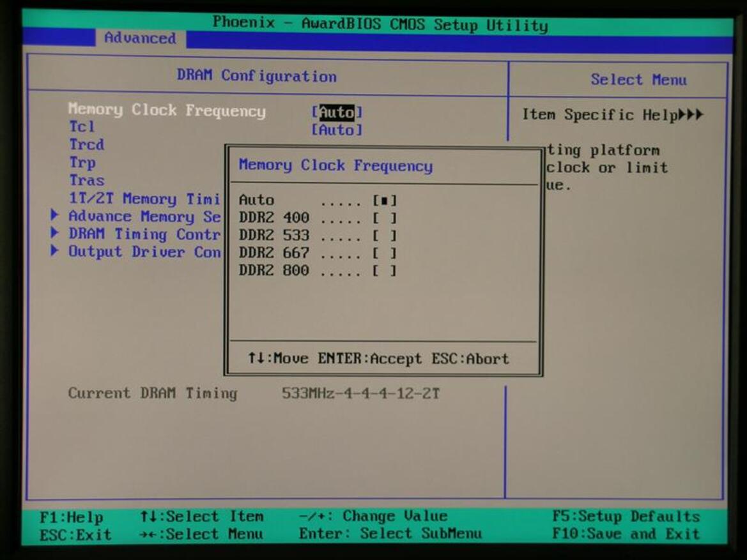This screenshot has height=560, width=747.
Task: Select the Memory Clock Frequency setting label
Action: point(167,110)
